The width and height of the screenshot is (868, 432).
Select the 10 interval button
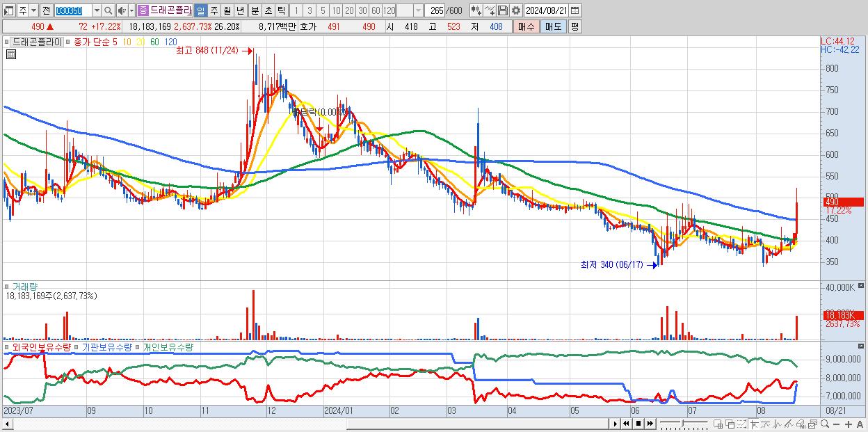click(x=336, y=10)
